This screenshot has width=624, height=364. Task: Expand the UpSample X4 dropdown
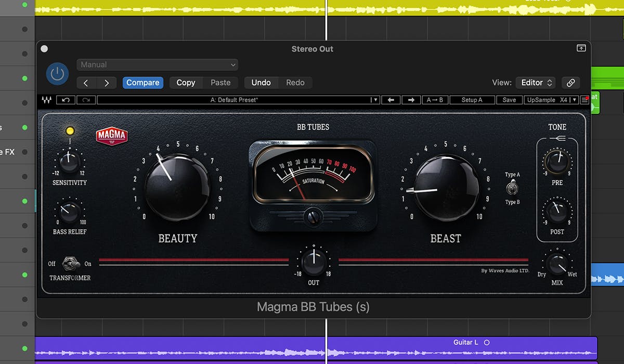point(551,100)
